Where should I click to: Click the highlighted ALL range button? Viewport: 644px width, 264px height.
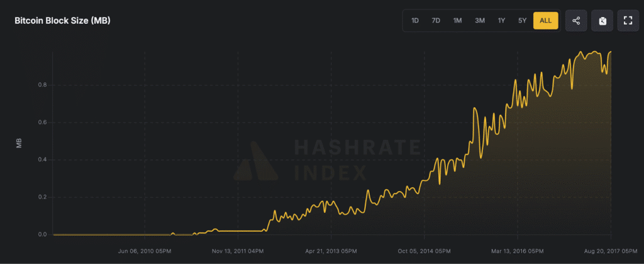545,21
